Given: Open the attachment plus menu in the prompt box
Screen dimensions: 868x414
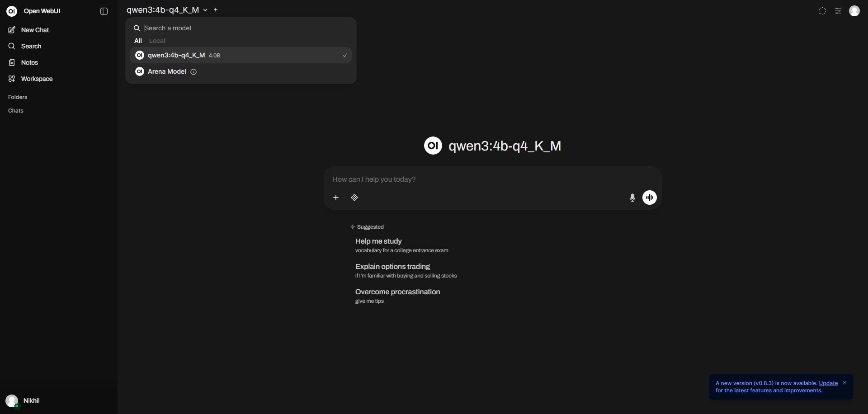Looking at the screenshot, I should tap(336, 198).
